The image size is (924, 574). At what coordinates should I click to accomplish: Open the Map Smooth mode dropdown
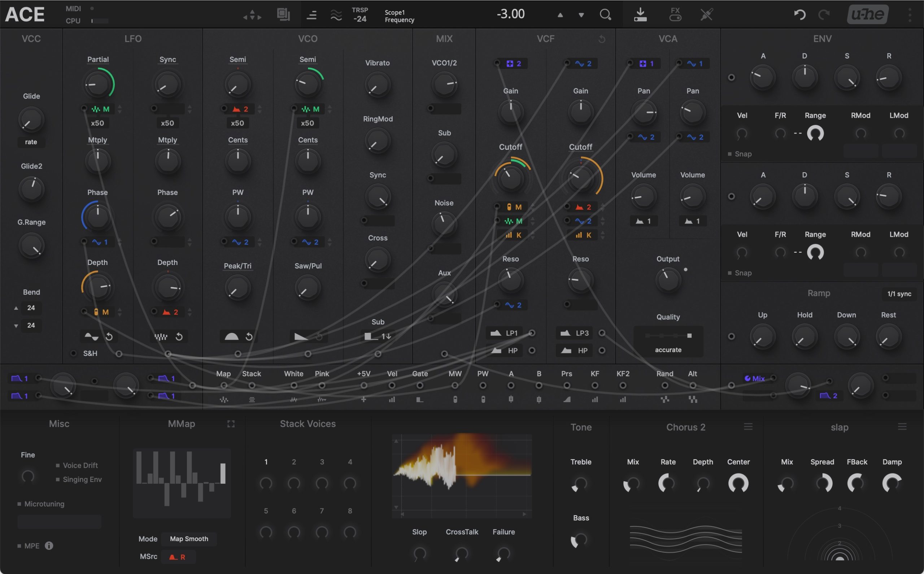(x=189, y=539)
